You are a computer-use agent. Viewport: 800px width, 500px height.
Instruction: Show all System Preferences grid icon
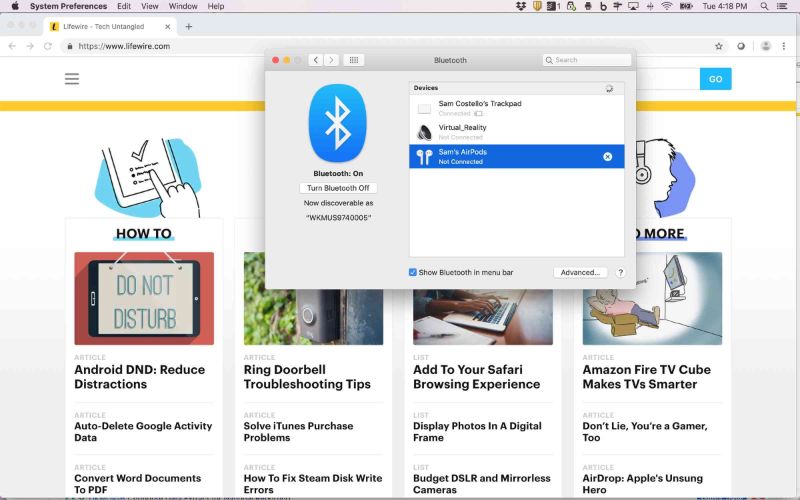[353, 60]
